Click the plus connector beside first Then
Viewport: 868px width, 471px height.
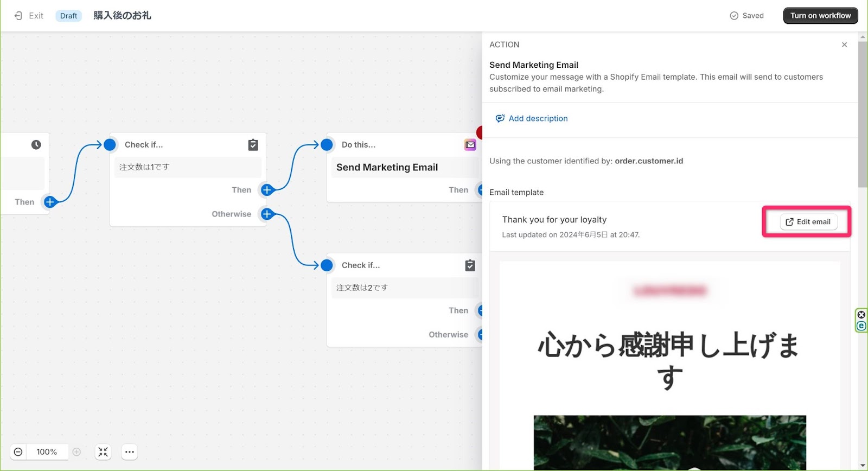(50, 202)
